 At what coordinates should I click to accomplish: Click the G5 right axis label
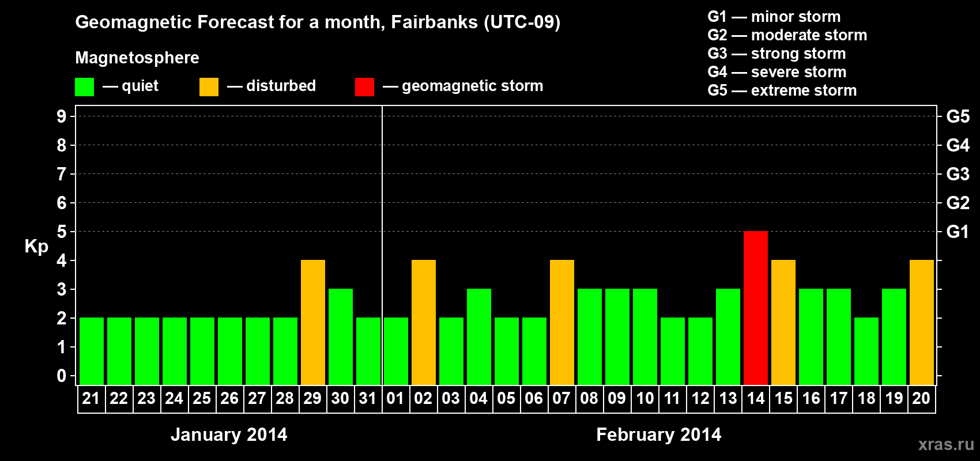point(958,116)
